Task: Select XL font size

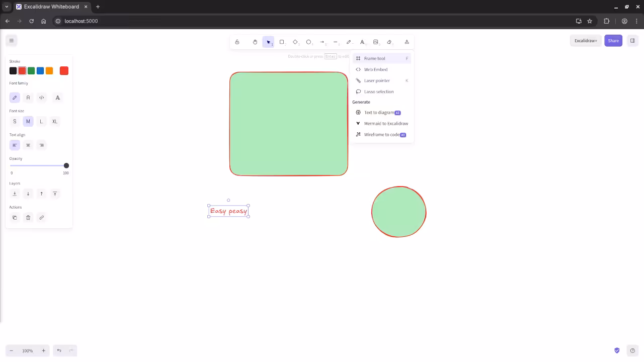Action: tap(54, 121)
